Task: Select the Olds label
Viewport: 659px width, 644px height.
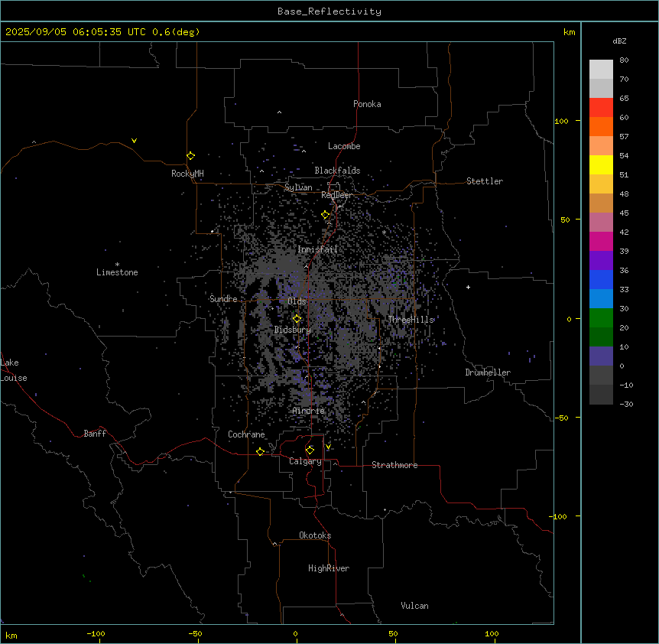Action: click(x=297, y=301)
